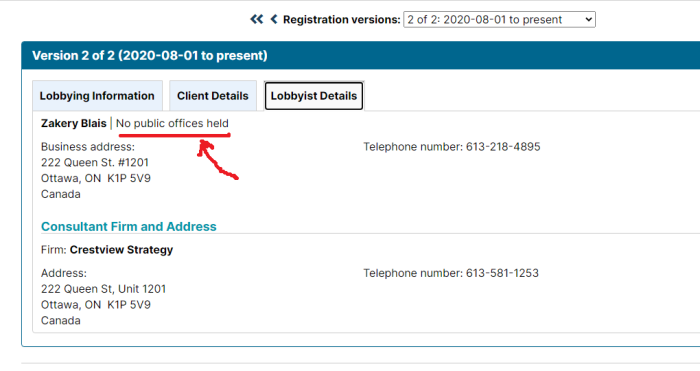Screen dimensions: 700x371
Task: Click telephone number 613-581-1253
Action: [502, 273]
